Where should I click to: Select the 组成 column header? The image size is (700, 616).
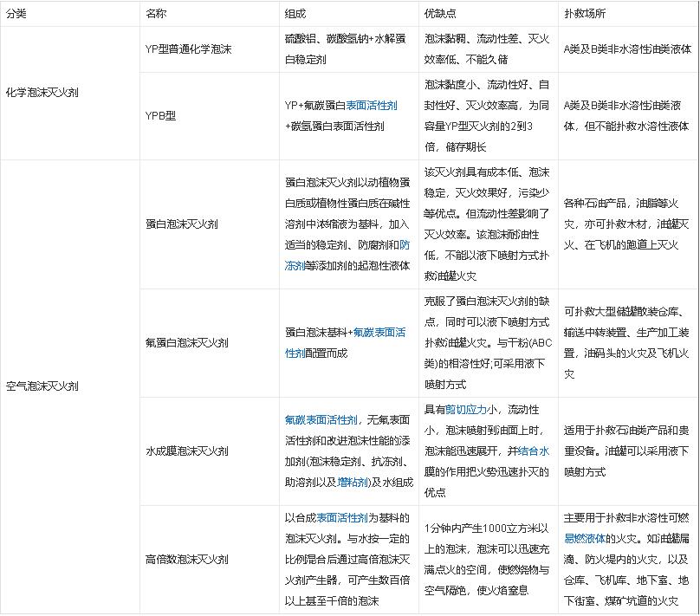[295, 15]
